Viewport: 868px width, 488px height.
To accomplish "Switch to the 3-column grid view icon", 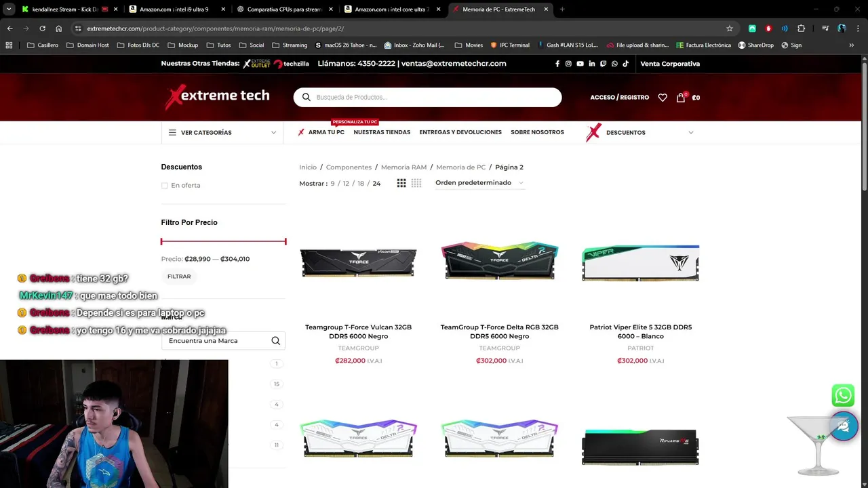I will [401, 183].
